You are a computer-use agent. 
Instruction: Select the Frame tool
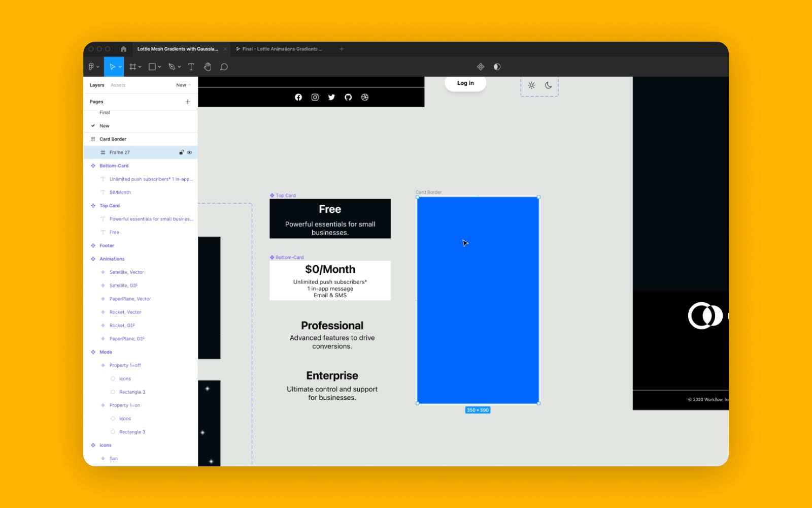click(132, 67)
